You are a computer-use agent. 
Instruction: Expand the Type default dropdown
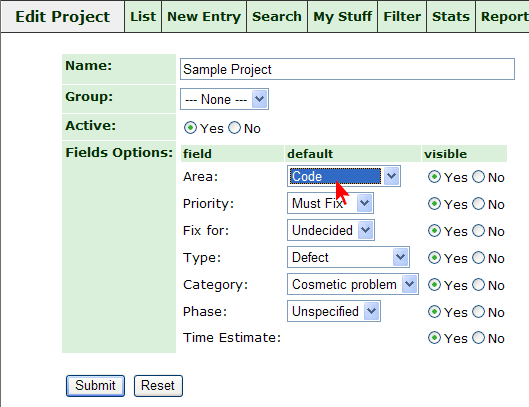click(x=348, y=257)
